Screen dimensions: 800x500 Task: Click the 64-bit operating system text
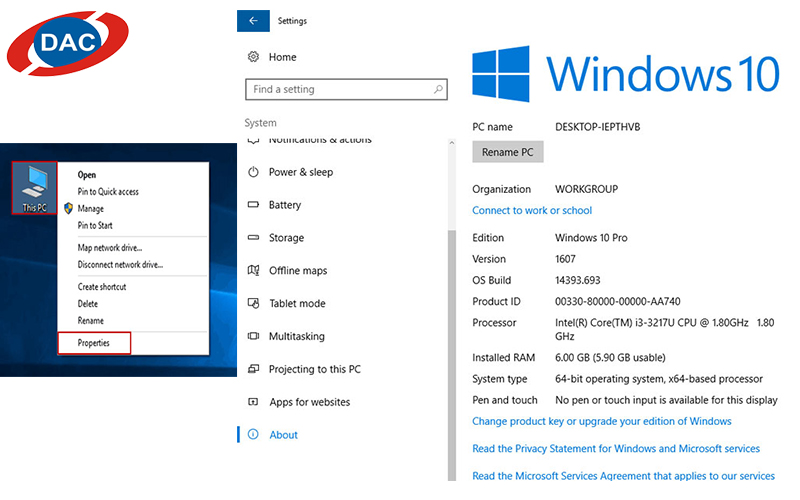(x=659, y=379)
